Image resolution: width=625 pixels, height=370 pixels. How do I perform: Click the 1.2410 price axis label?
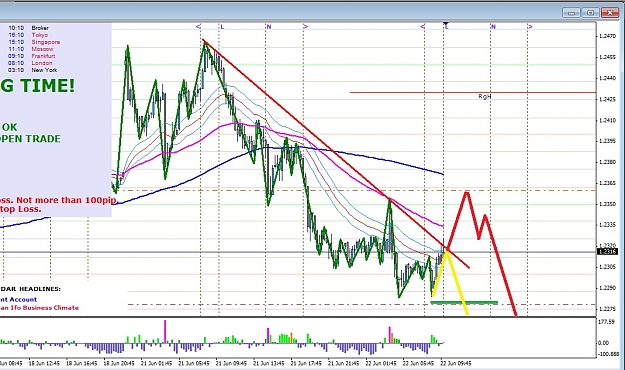[607, 120]
